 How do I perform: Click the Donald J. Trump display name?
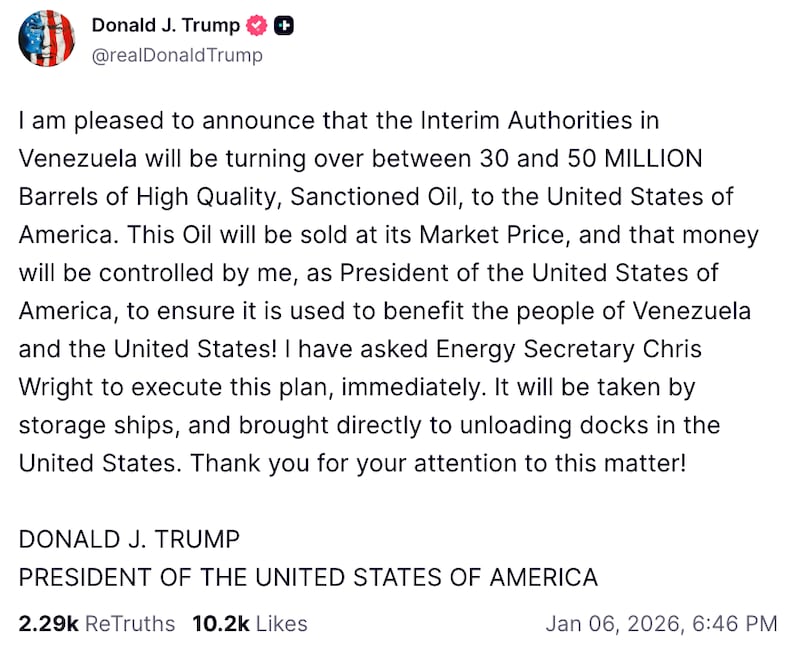pyautogui.click(x=168, y=25)
